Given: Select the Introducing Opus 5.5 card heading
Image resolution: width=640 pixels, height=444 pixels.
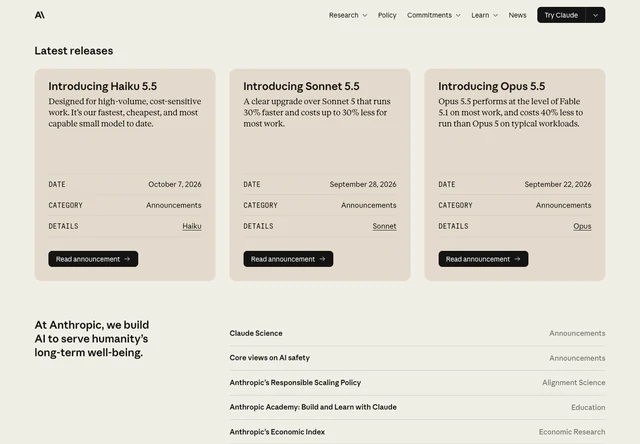Looking at the screenshot, I should 491,86.
